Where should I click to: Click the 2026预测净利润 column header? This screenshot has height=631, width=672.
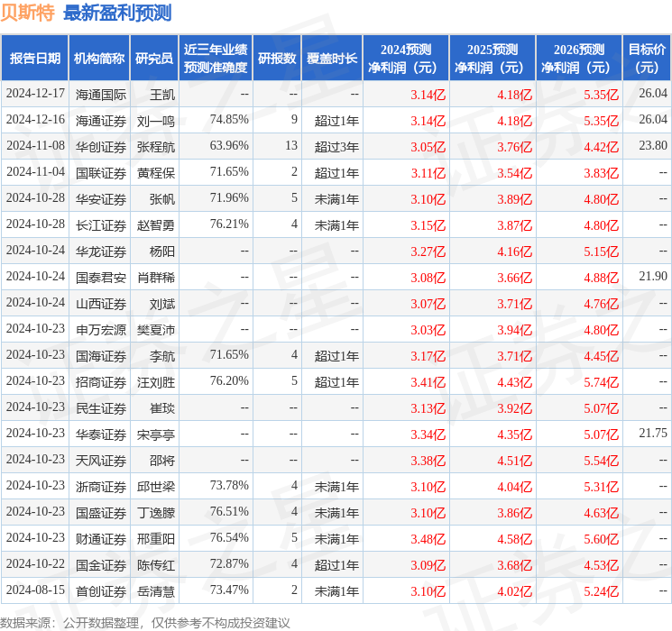click(x=579, y=58)
